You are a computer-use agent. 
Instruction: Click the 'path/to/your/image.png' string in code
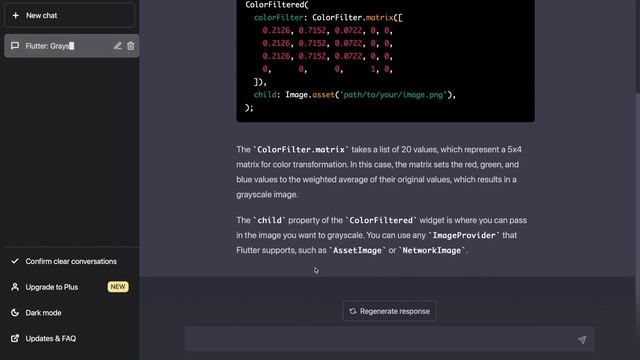[393, 95]
